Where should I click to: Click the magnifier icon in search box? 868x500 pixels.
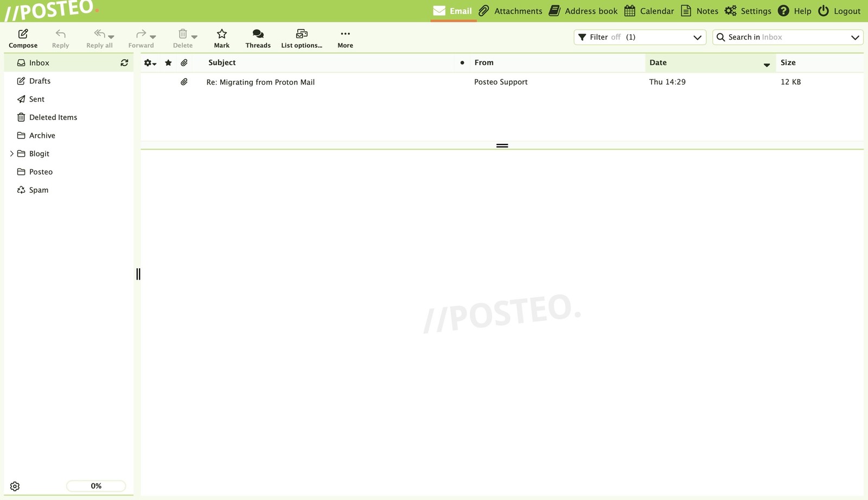(x=720, y=37)
